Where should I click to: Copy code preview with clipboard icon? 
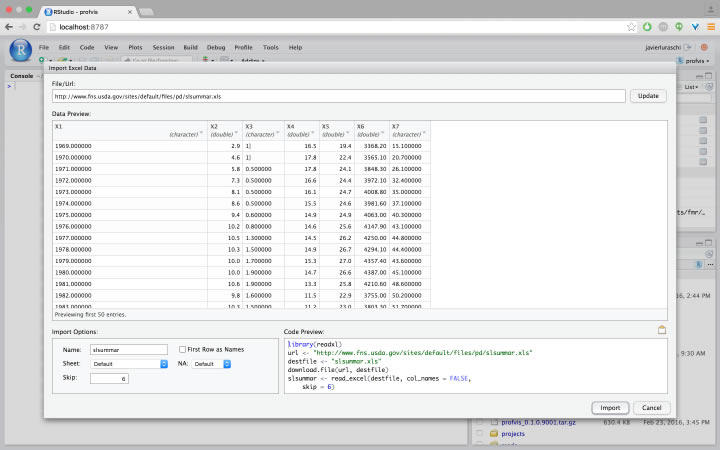click(x=661, y=329)
